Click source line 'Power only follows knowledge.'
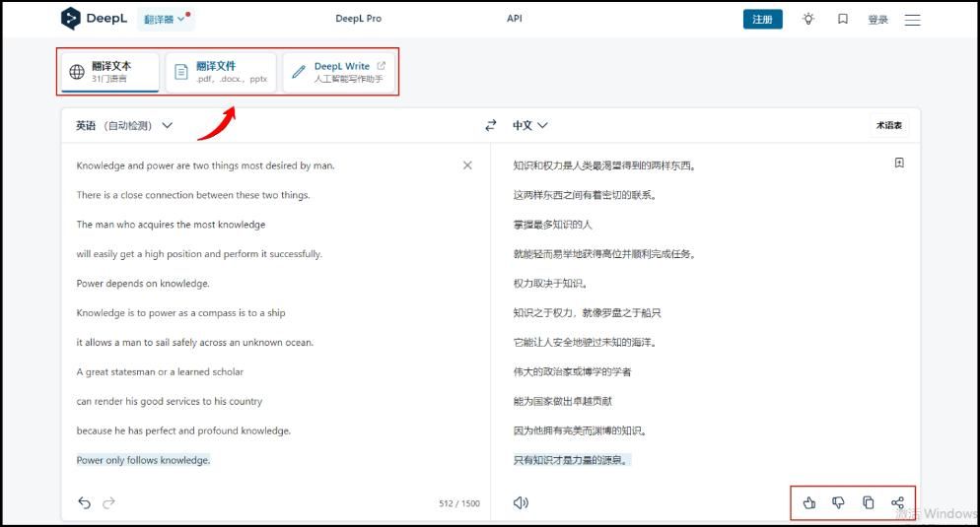 [x=143, y=460]
